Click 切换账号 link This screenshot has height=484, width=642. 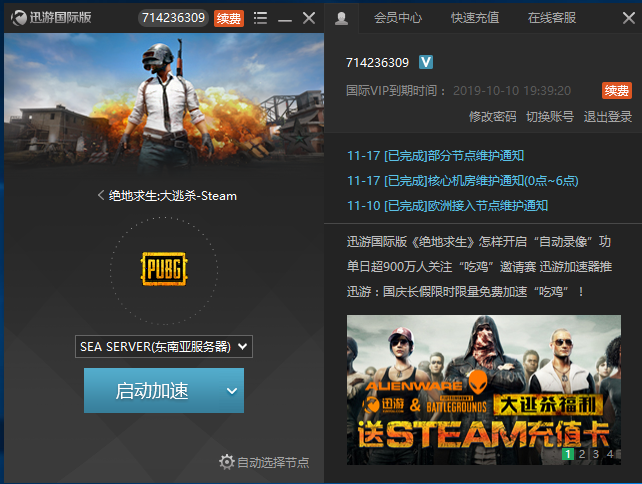tap(550, 117)
